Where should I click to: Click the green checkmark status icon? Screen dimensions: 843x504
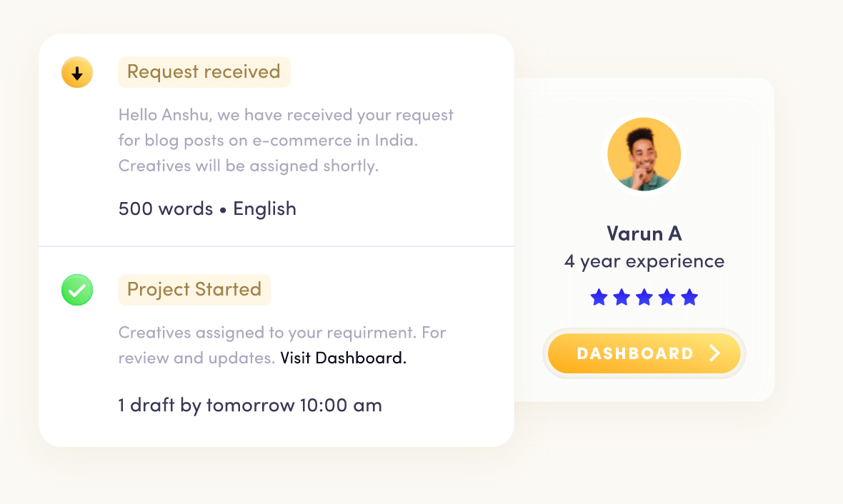pyautogui.click(x=77, y=291)
